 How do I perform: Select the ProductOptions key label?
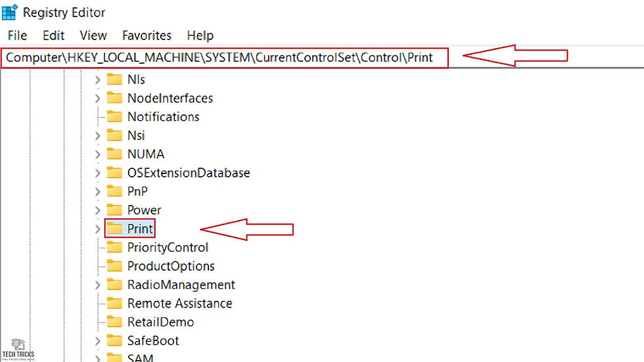click(171, 266)
